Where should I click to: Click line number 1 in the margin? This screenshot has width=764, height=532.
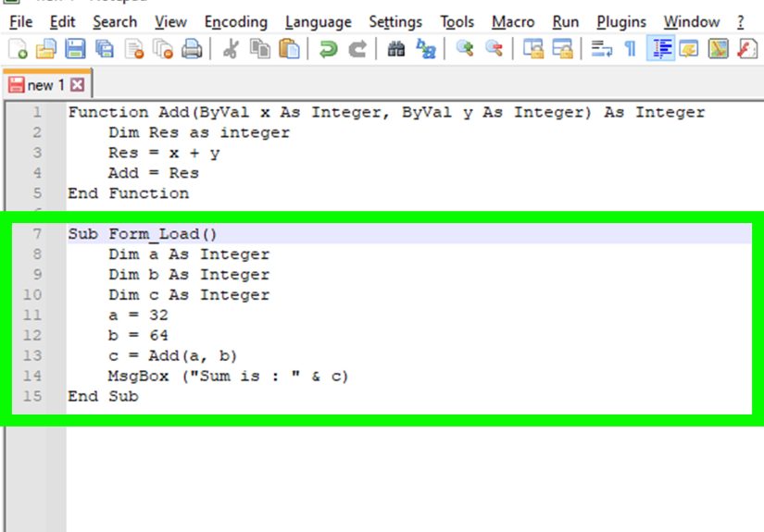click(37, 113)
